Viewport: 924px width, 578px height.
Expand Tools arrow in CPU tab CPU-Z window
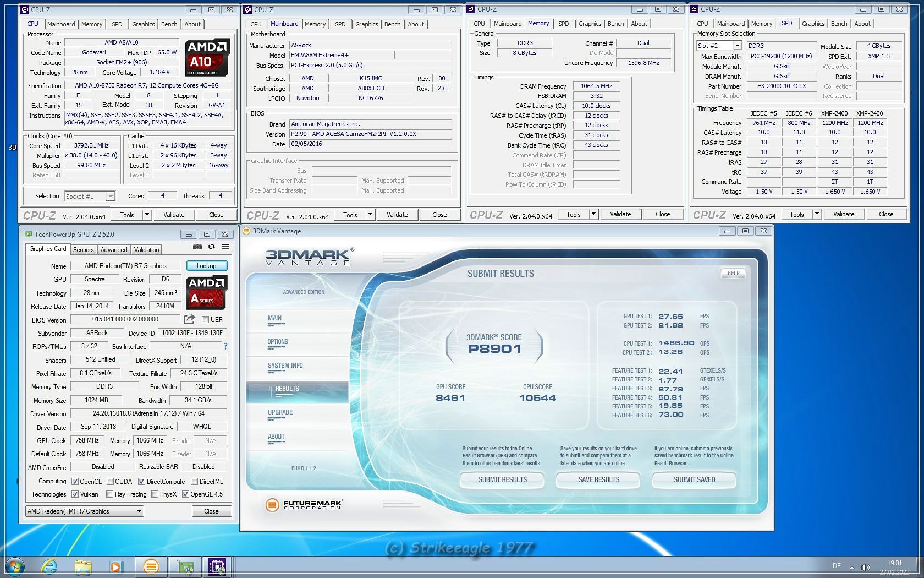(147, 215)
